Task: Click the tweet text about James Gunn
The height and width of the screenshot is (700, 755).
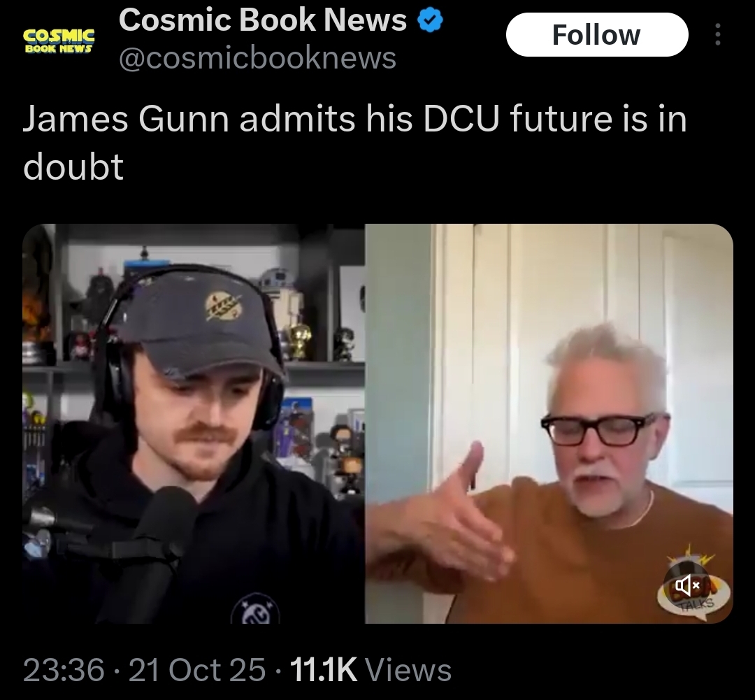Action: pos(355,143)
